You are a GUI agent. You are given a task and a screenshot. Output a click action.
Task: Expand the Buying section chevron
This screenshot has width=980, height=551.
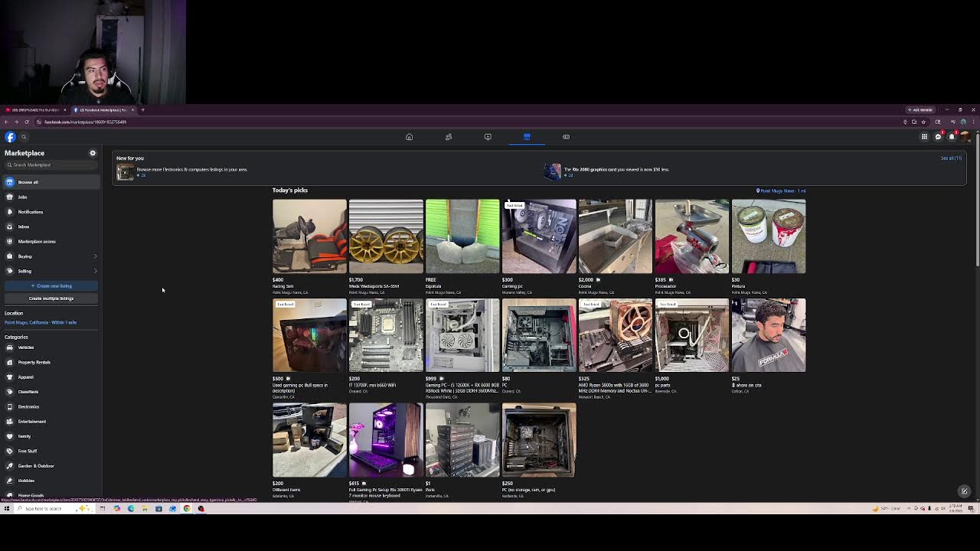(x=95, y=256)
